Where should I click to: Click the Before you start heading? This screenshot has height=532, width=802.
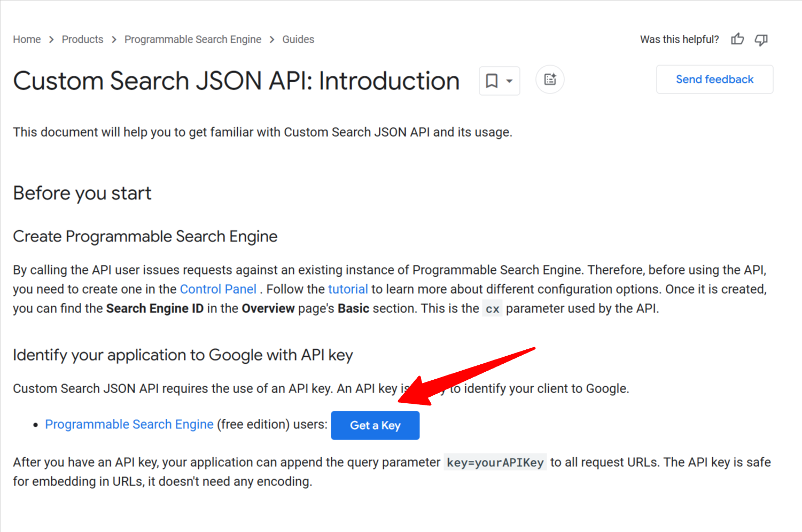(x=82, y=193)
